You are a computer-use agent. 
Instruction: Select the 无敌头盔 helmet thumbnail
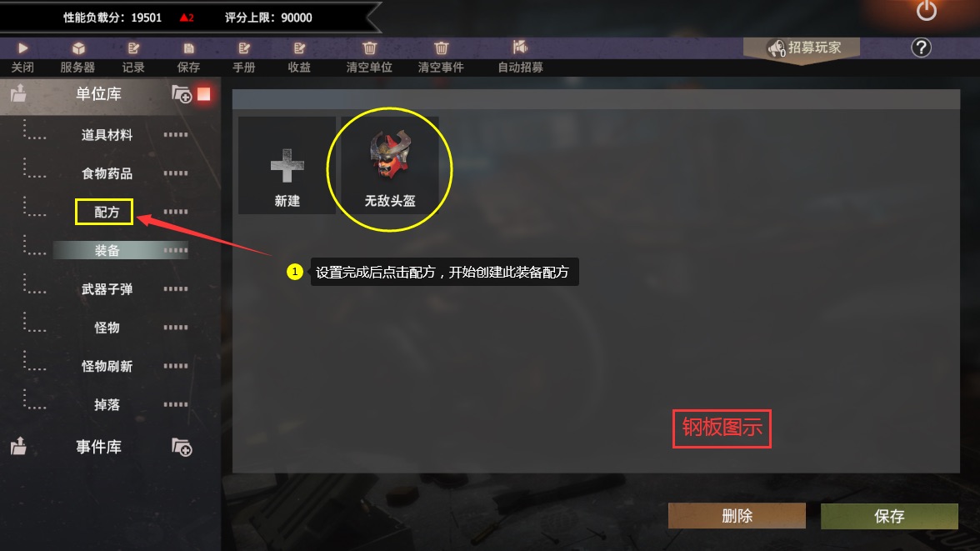point(389,167)
